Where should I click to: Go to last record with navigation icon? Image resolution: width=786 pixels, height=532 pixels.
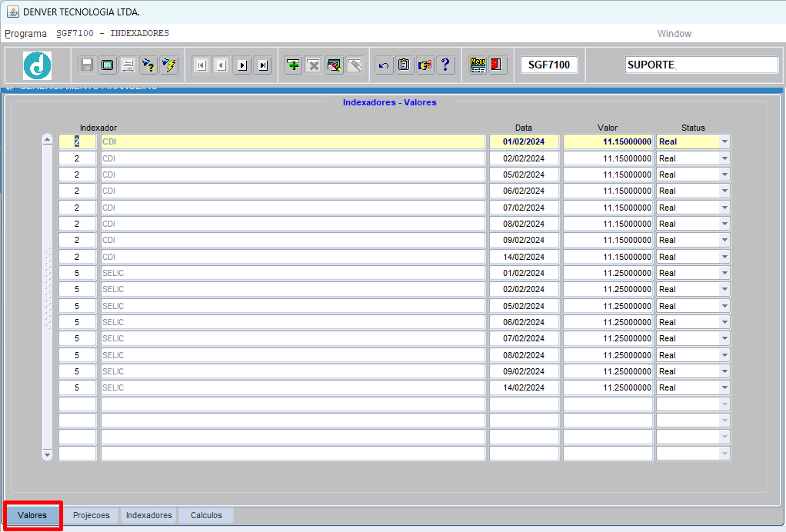[263, 65]
